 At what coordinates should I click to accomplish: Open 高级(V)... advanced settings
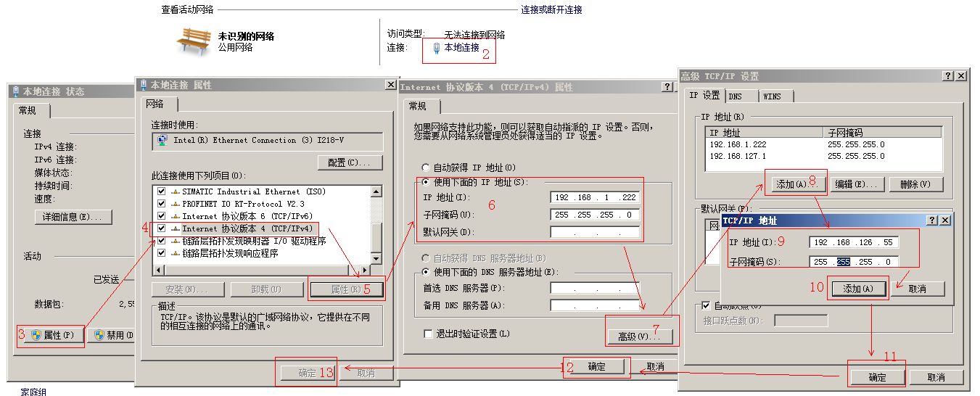pyautogui.click(x=640, y=337)
